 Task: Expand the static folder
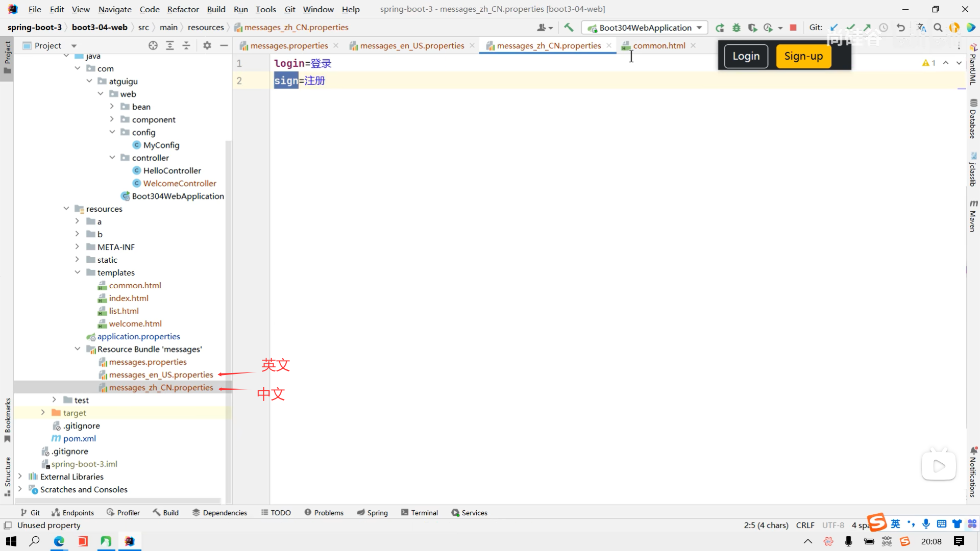click(78, 260)
